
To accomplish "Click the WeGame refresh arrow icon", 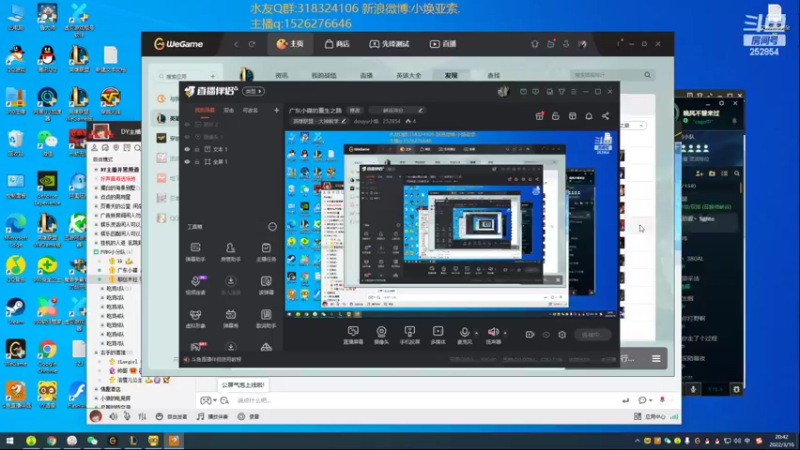I will [252, 44].
